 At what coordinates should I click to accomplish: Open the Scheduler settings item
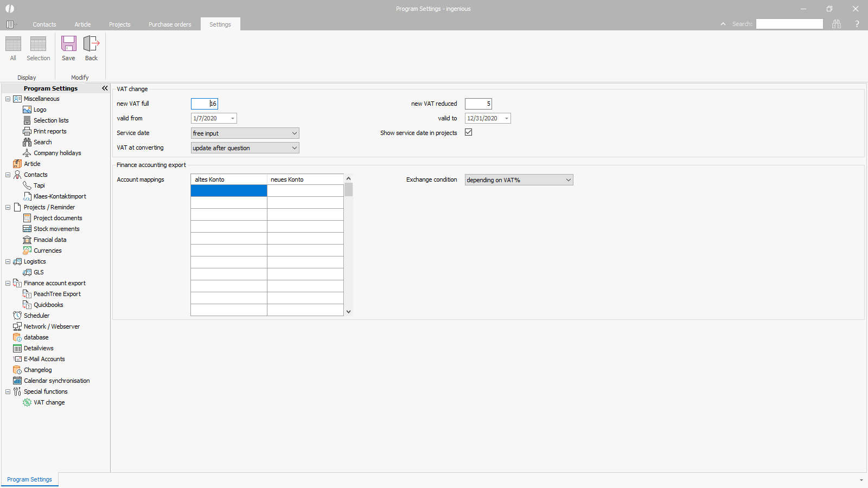pos(36,316)
